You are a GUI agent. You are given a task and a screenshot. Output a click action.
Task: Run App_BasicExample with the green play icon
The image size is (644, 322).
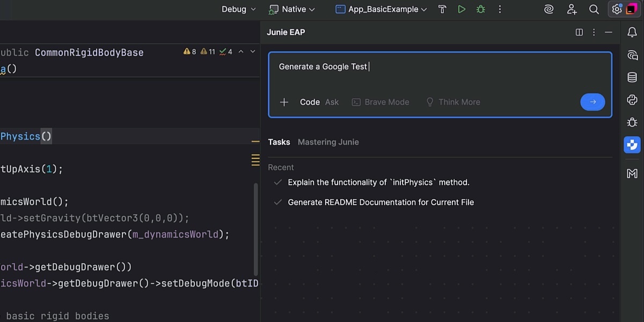point(462,9)
